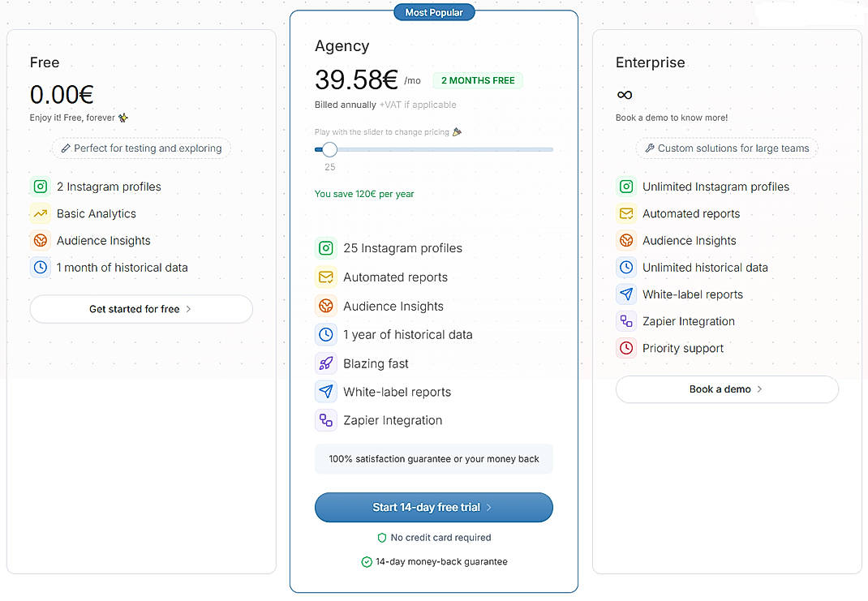Click the Instagram icon beside 2 Instagram profiles
The image size is (868, 601).
click(x=41, y=187)
